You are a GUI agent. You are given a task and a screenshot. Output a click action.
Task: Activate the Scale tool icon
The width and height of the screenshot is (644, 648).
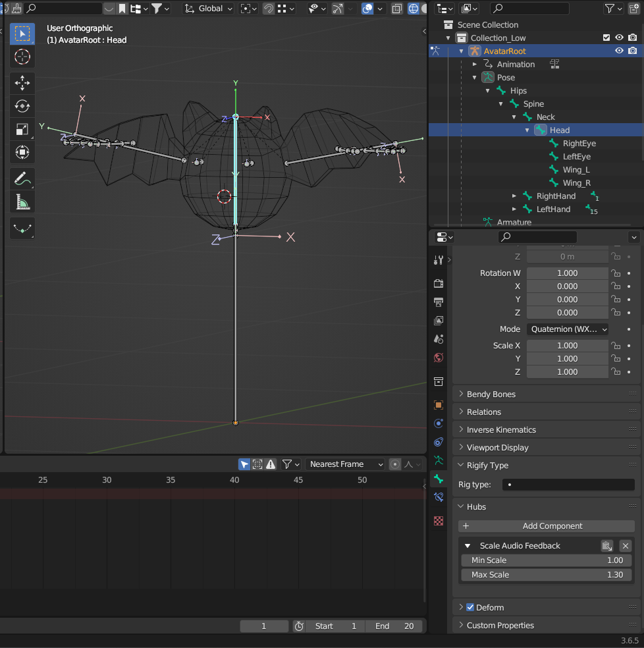click(x=22, y=130)
